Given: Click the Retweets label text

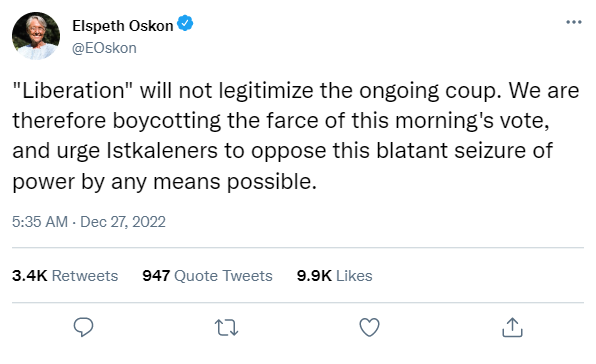Looking at the screenshot, I should [x=85, y=276].
